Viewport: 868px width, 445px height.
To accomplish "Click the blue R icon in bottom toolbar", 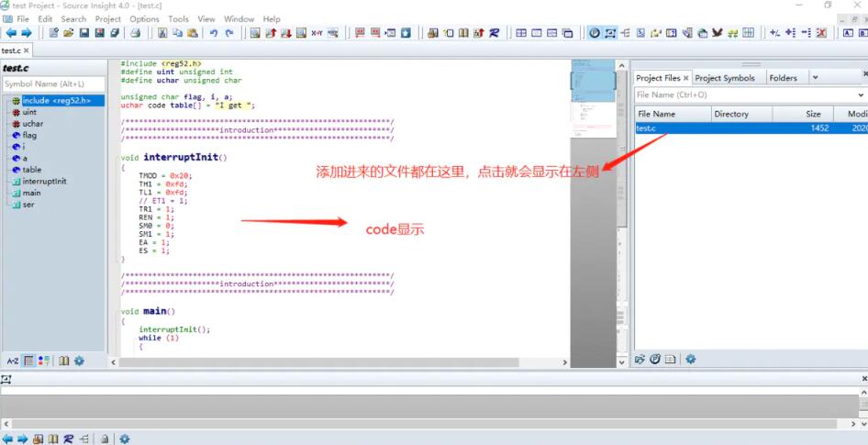I will point(68,439).
